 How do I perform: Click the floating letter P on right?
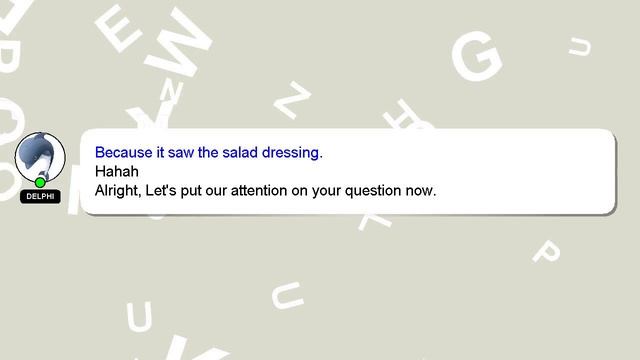tap(546, 251)
